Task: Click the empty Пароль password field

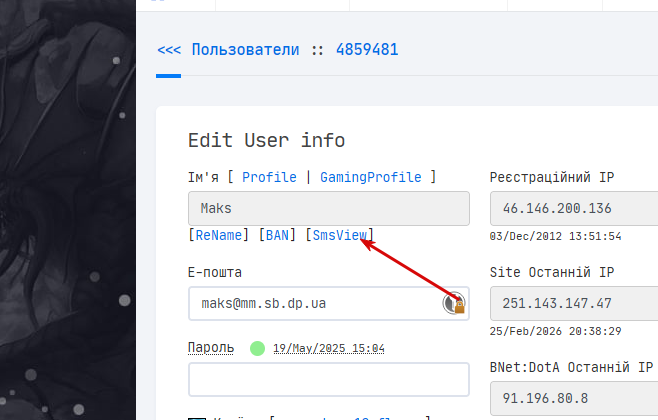Action: pos(328,379)
